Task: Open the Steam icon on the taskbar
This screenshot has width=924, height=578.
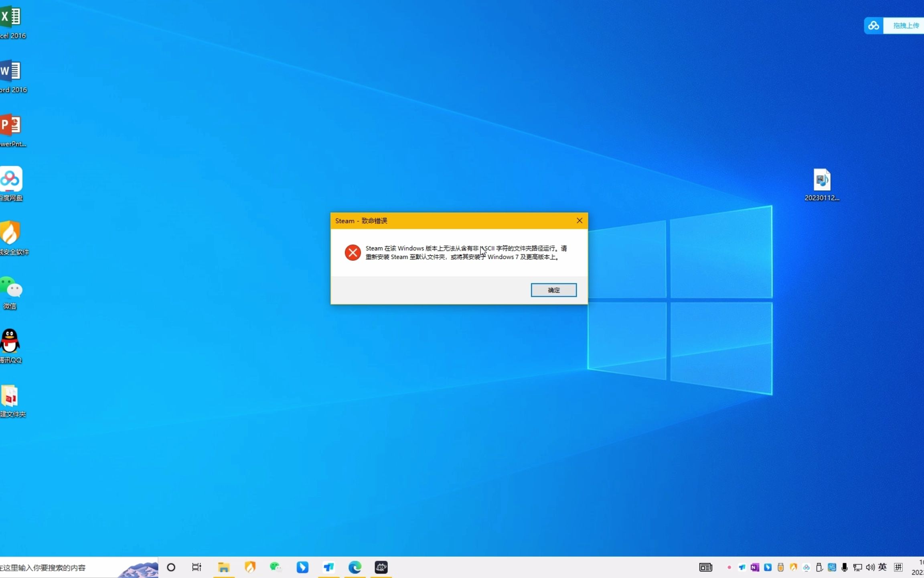Action: [x=381, y=567]
